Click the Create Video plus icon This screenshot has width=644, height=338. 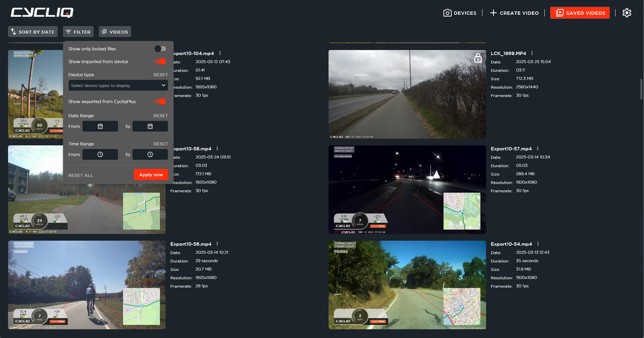coord(494,13)
